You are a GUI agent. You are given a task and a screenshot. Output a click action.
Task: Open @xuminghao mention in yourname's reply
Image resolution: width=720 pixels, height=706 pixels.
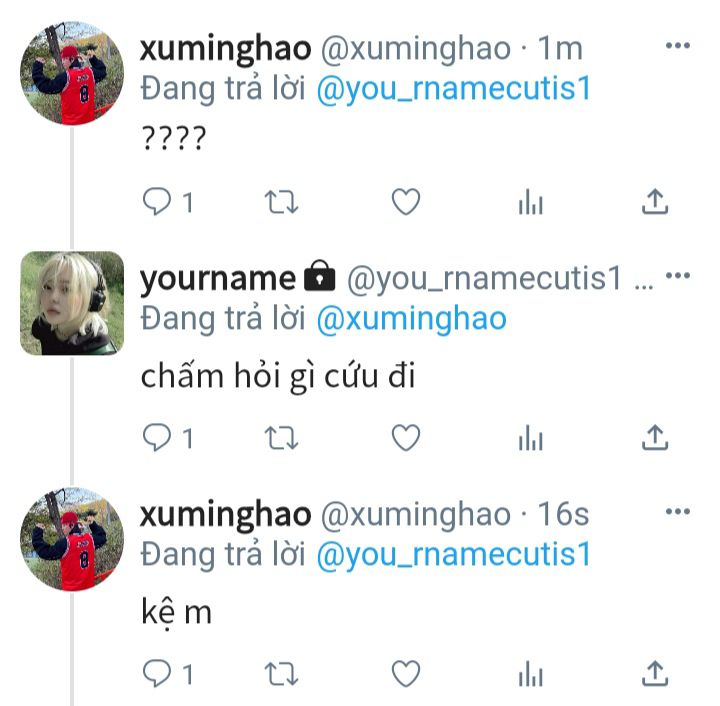(411, 319)
